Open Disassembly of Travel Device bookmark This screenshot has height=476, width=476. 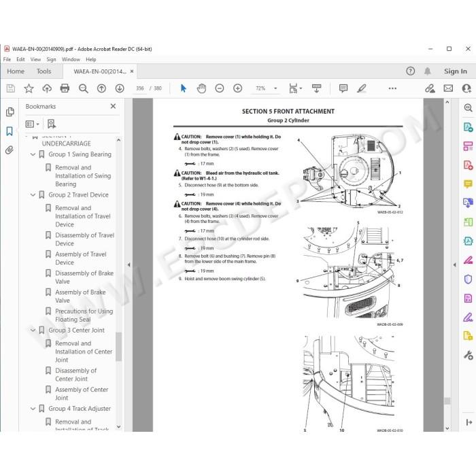84,239
